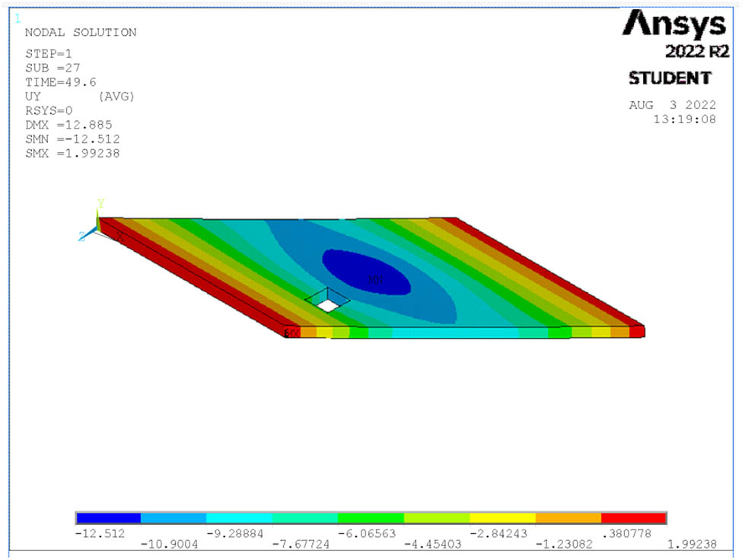The height and width of the screenshot is (560, 742).
Task: Click the SMN =-12.512 value line
Action: (x=72, y=139)
